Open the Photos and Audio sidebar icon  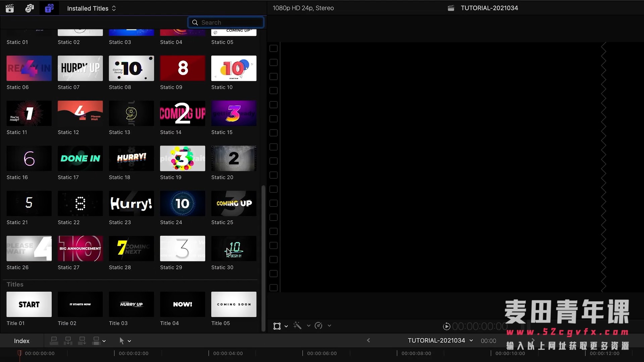coord(30,8)
